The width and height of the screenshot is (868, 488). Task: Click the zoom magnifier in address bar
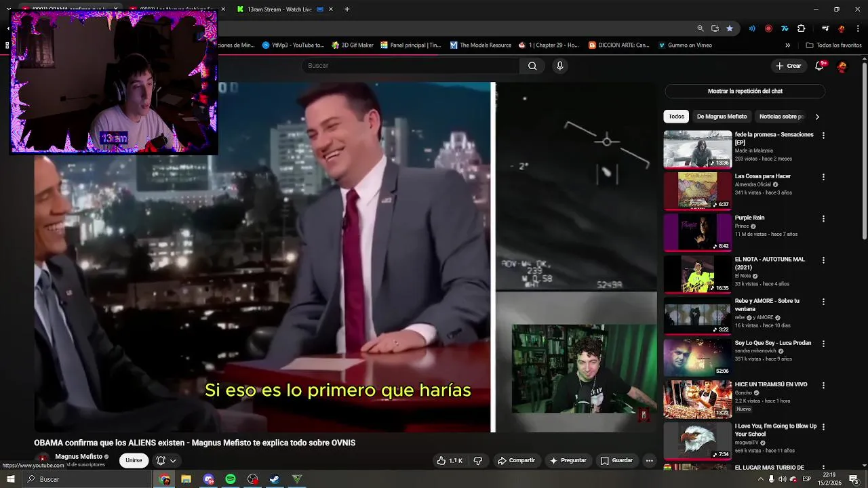701,28
